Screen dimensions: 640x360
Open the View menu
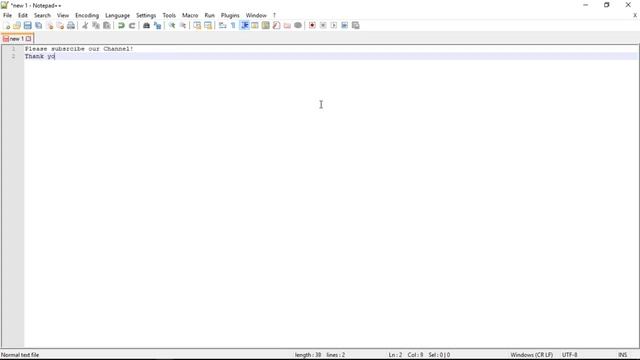coord(63,15)
